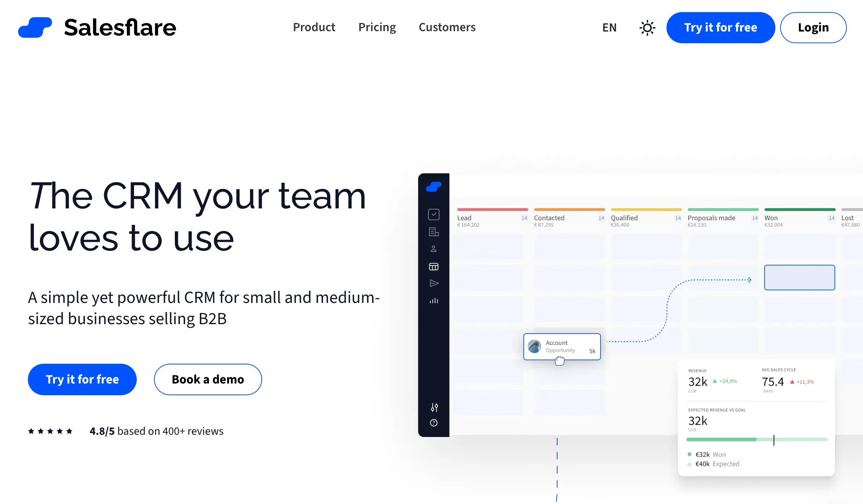Click the Salesflare wordmark text

point(120,27)
